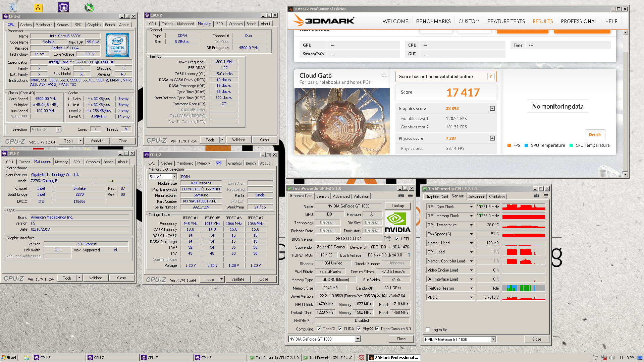
Task: Open the Slot #2 memory slot dropdown
Action: 174,177
